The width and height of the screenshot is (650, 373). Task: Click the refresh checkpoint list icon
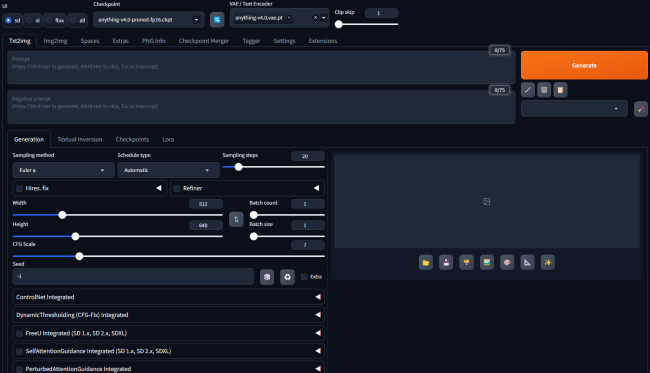point(217,19)
